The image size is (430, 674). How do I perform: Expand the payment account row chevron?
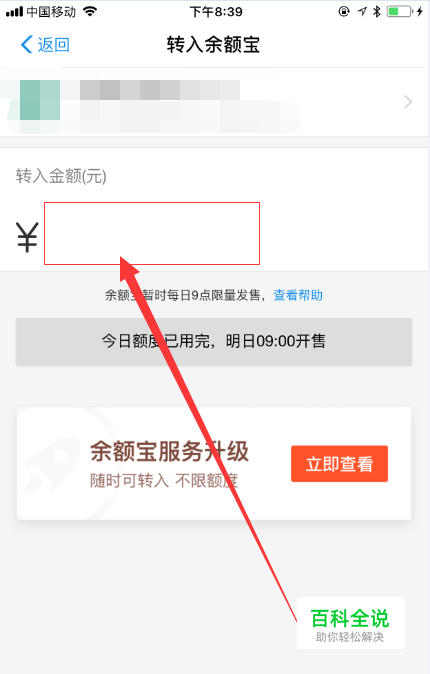[408, 102]
